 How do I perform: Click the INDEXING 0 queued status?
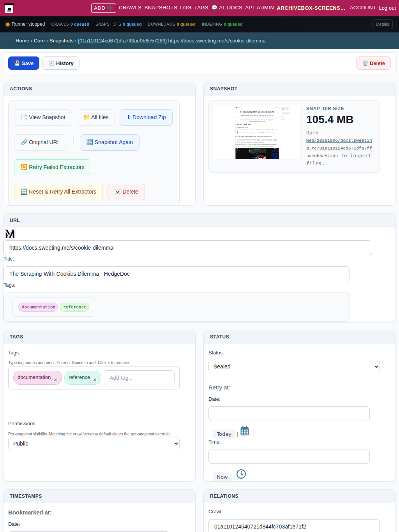(x=222, y=24)
